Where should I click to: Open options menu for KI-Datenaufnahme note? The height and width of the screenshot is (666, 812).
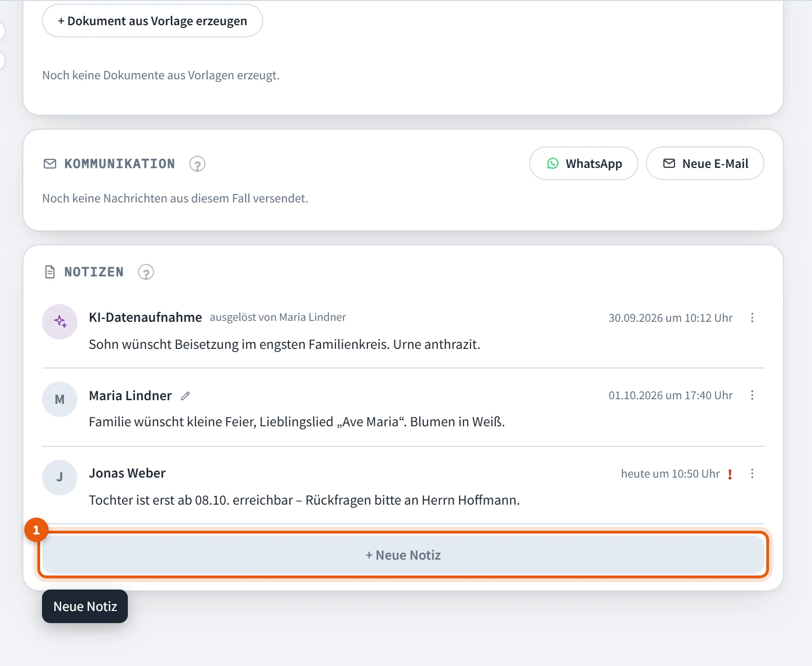(752, 318)
